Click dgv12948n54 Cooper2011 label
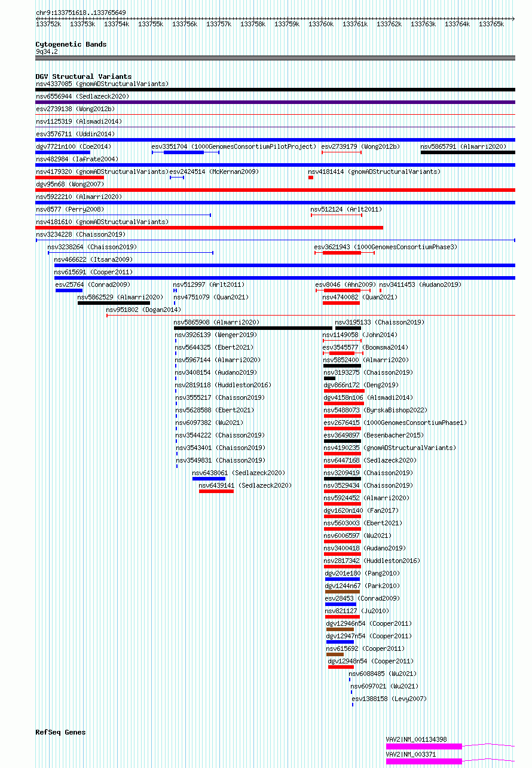Screen dimensions: 532x768 [371, 662]
